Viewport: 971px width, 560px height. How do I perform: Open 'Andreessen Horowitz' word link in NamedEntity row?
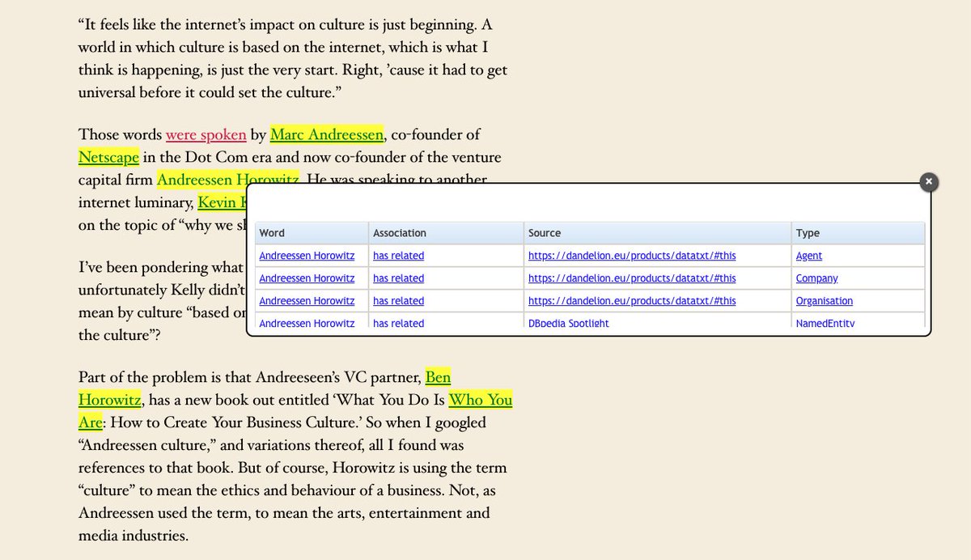(307, 323)
